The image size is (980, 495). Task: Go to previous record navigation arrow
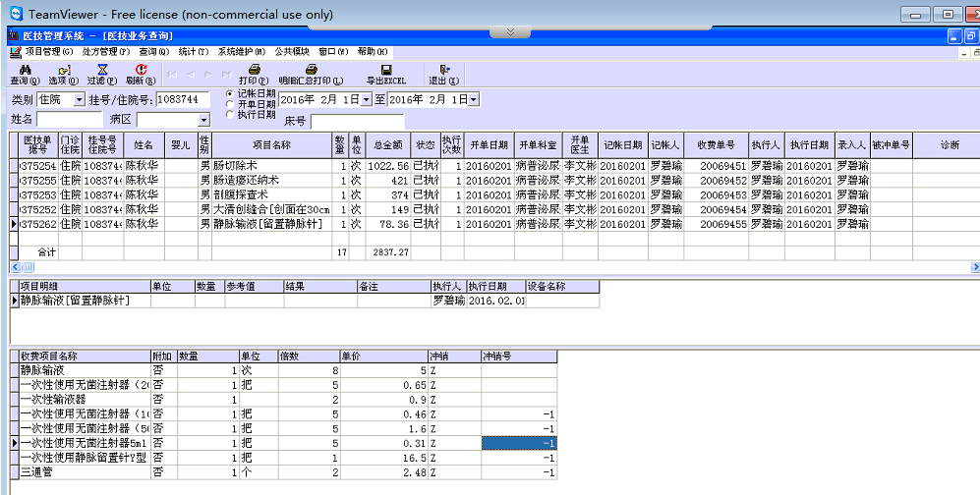[191, 75]
